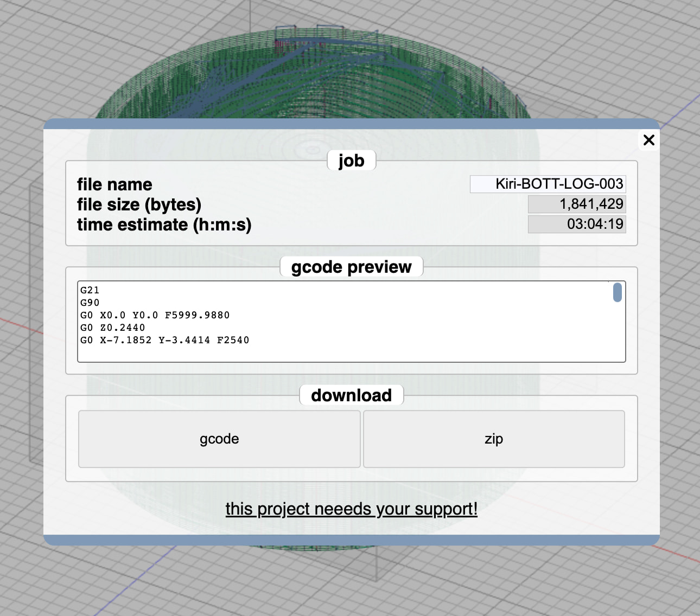700x616 pixels.
Task: Open the project support link
Action: [351, 509]
